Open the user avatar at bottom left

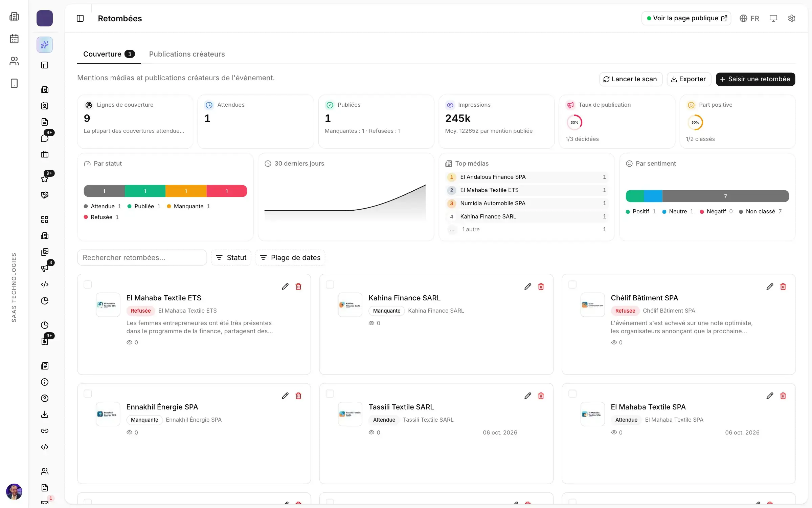[x=14, y=491]
